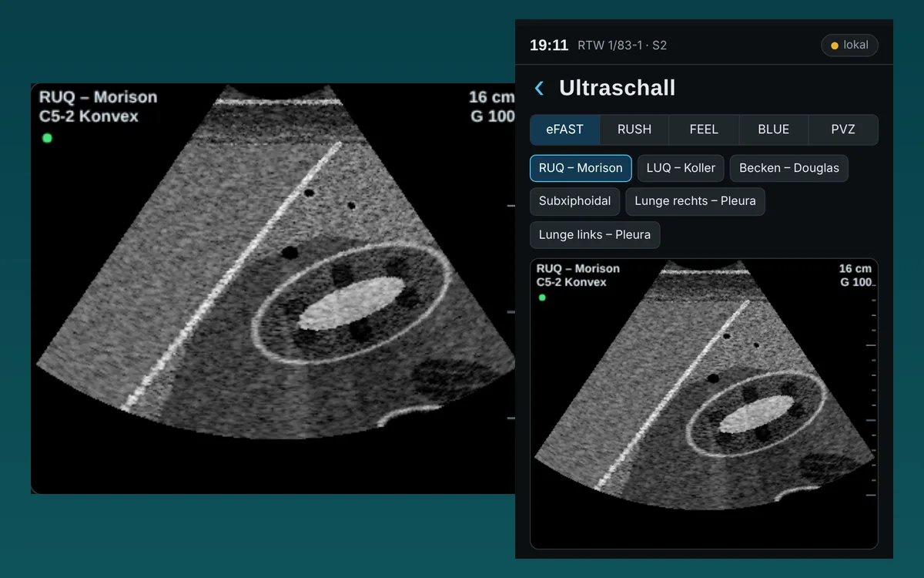Choose the LUQ – Koller view

point(681,168)
